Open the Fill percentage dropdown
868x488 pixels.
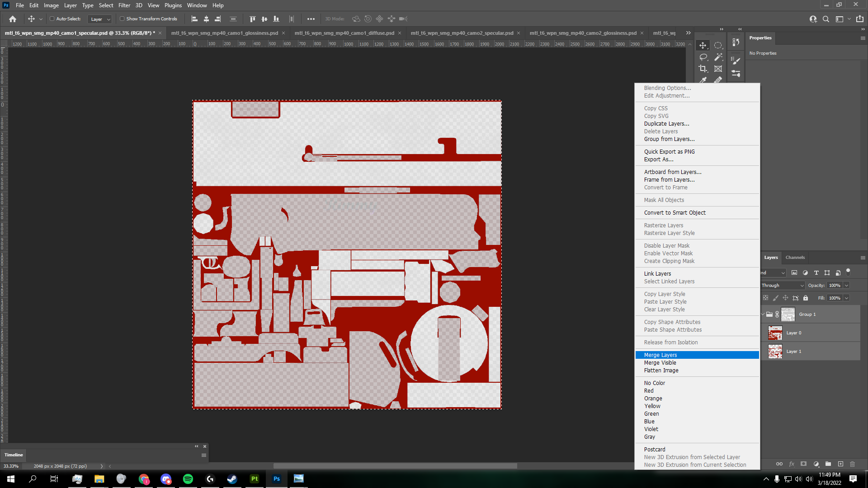pos(846,298)
